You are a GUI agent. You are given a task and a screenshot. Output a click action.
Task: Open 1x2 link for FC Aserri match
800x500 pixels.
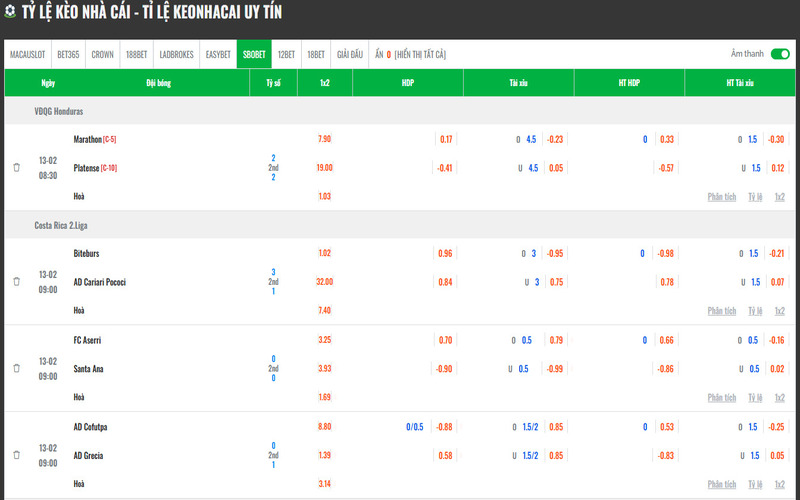[780, 397]
